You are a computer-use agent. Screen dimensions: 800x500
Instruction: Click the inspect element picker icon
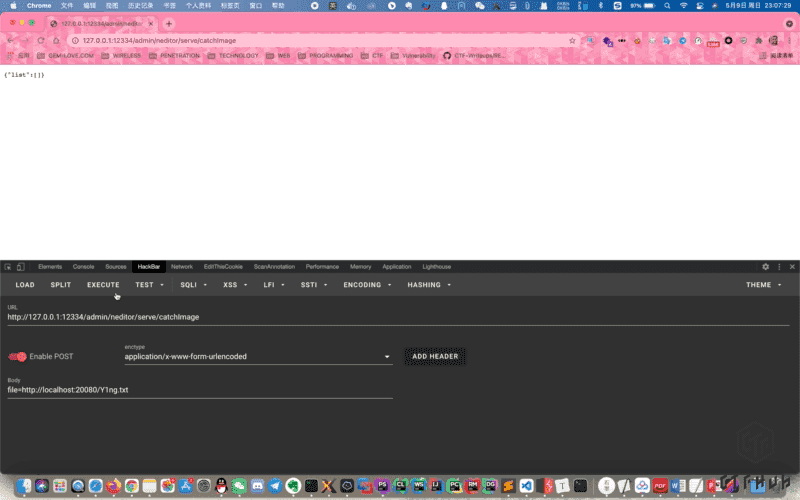pyautogui.click(x=8, y=267)
